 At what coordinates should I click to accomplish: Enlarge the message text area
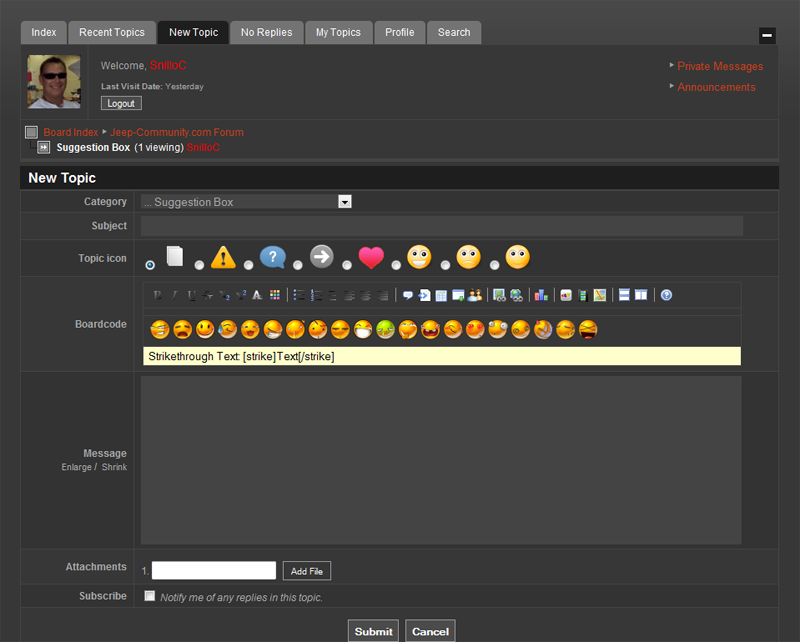[77, 467]
